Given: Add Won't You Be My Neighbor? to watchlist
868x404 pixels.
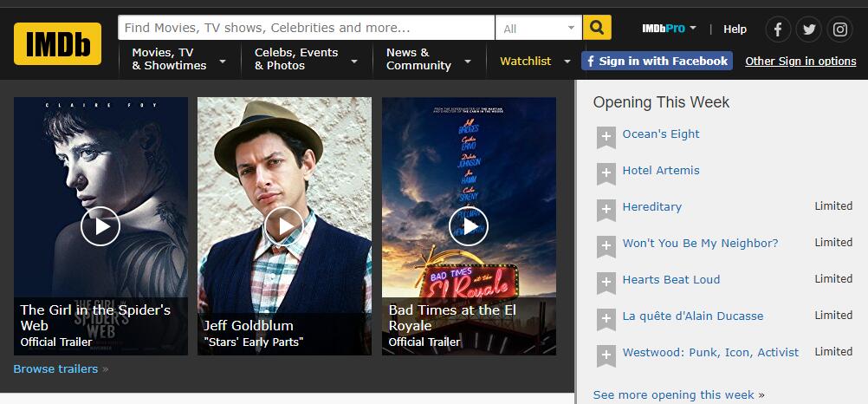Looking at the screenshot, I should (606, 246).
